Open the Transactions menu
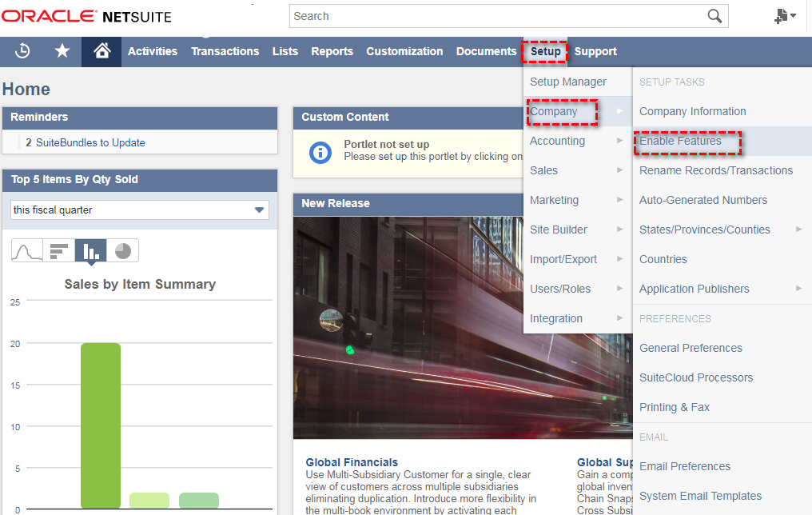 [225, 50]
